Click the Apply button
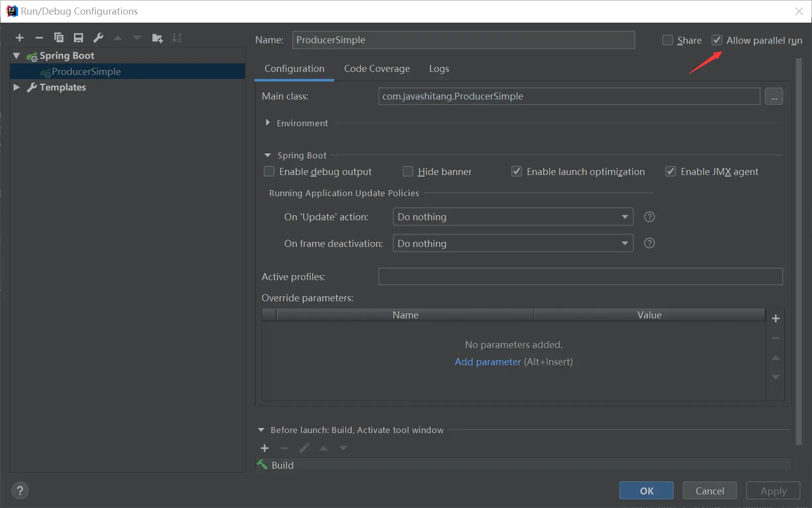Screen dimensions: 812x508 click(773, 490)
